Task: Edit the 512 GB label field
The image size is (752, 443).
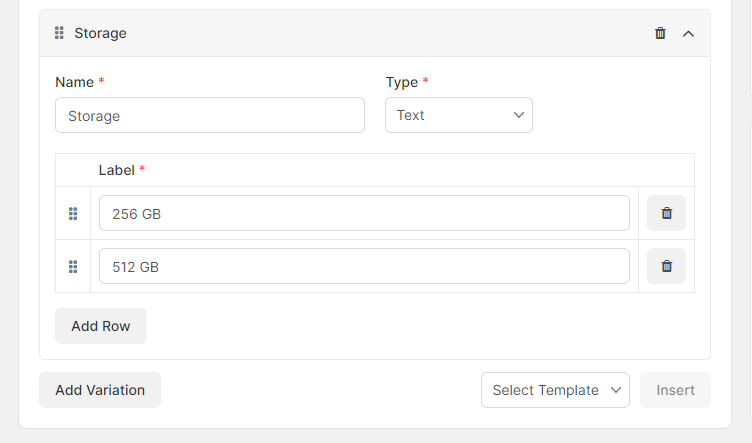Action: (x=364, y=266)
